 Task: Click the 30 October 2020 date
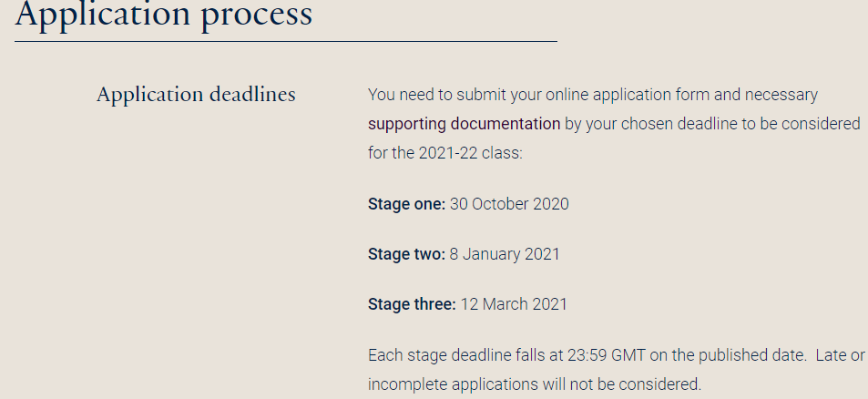coord(509,204)
